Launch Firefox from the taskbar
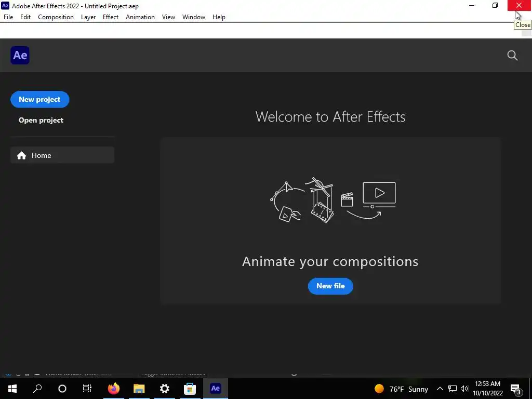532x399 pixels. 114,389
